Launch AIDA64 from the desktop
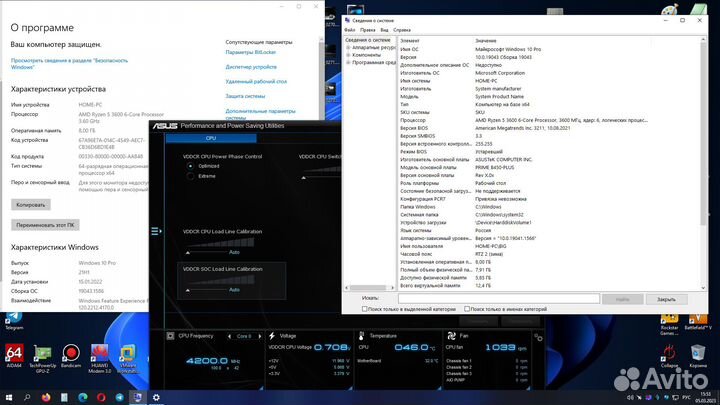Screen dimensions: 720x405 point(14,356)
